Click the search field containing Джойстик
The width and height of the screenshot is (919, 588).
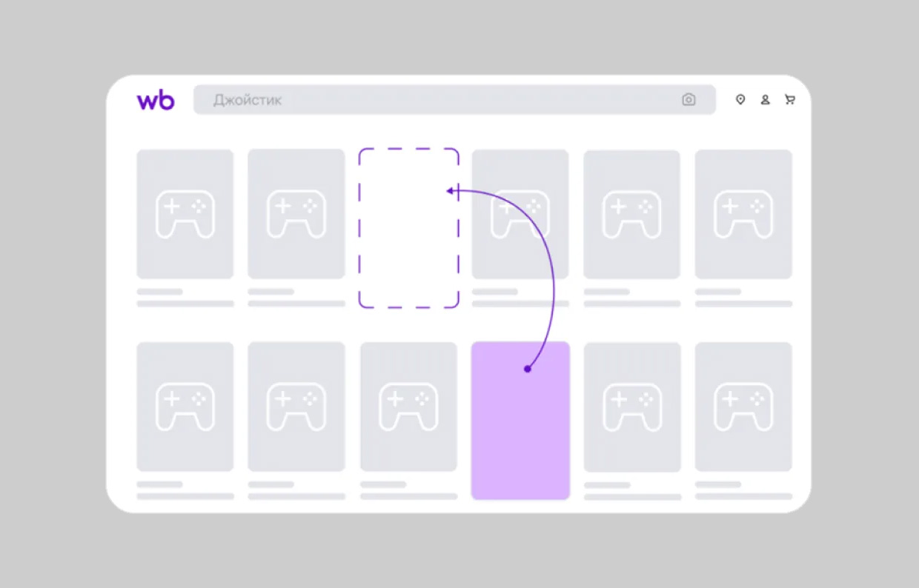point(437,100)
